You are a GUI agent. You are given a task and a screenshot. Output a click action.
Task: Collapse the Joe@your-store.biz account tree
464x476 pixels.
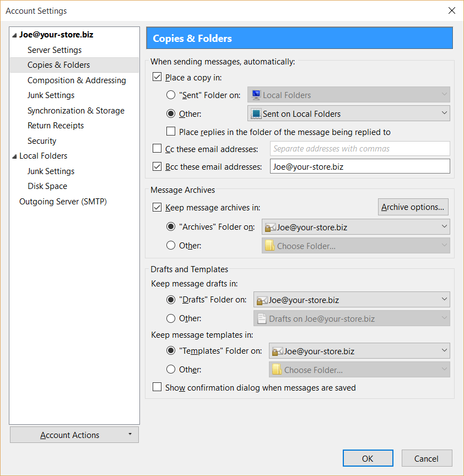tap(14, 35)
